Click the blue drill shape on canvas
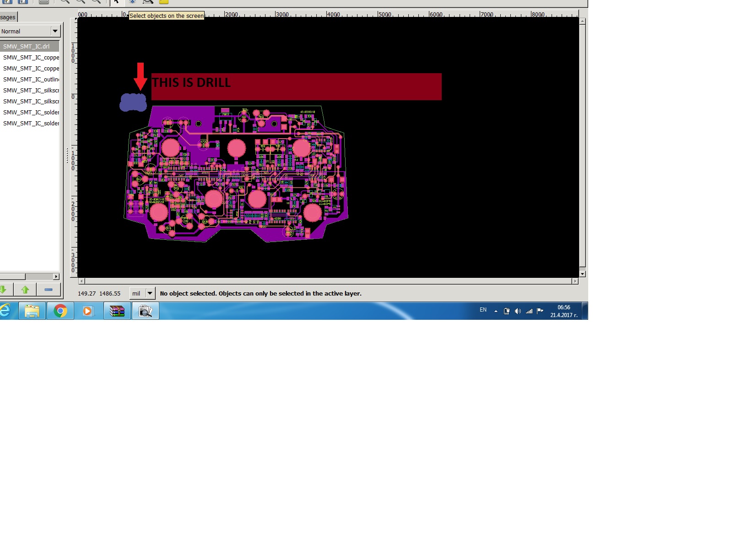The image size is (747, 560). [133, 102]
